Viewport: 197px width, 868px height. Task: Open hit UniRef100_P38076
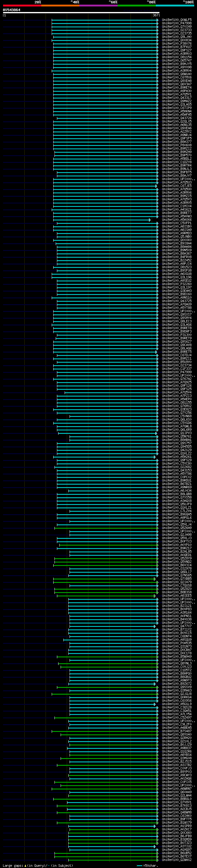click(177, 43)
